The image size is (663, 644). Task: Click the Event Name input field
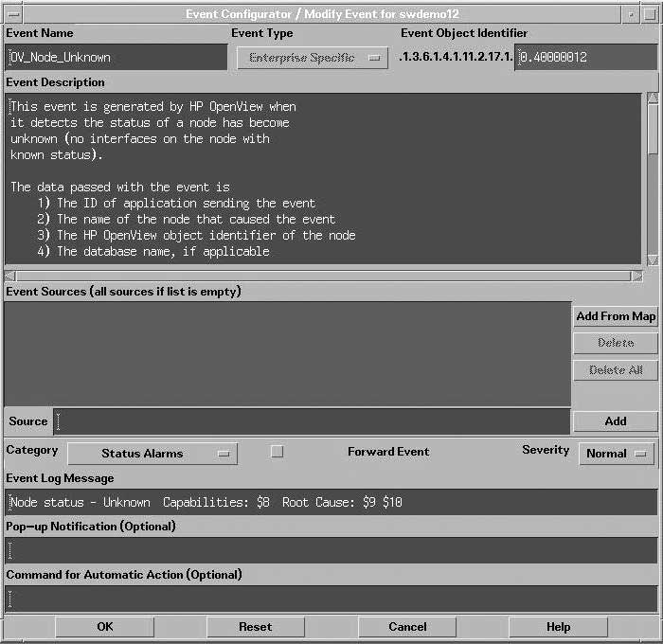pos(116,57)
